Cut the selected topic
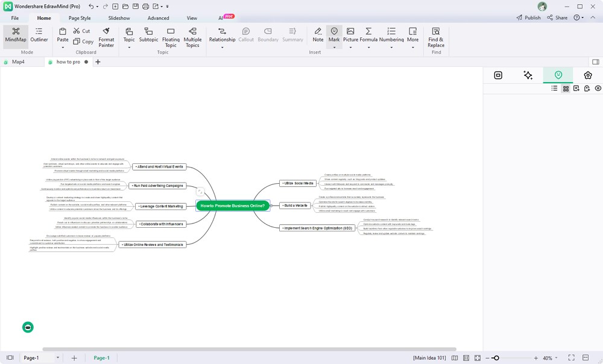The image size is (603, 364). point(81,31)
